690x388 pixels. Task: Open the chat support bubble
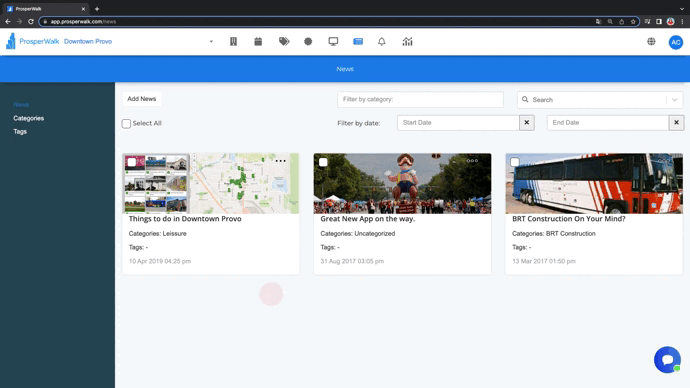point(667,359)
